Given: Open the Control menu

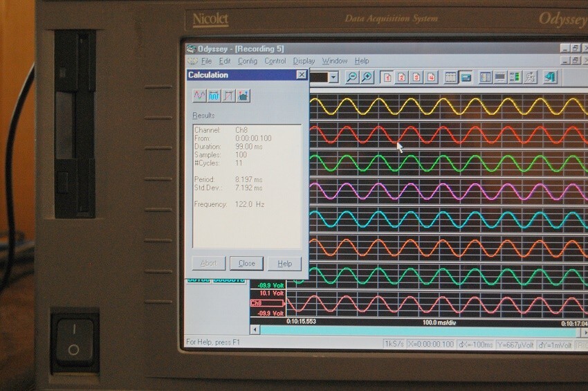Looking at the screenshot, I should tap(275, 61).
